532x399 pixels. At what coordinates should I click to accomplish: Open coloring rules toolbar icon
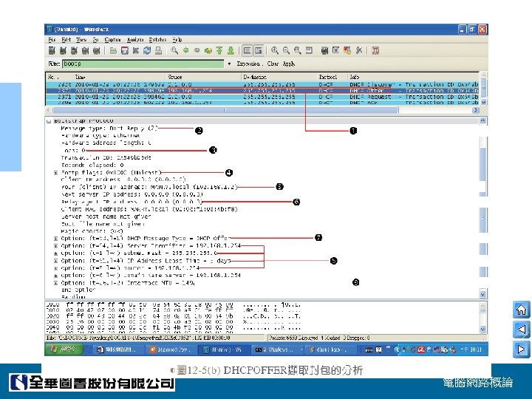(x=347, y=50)
